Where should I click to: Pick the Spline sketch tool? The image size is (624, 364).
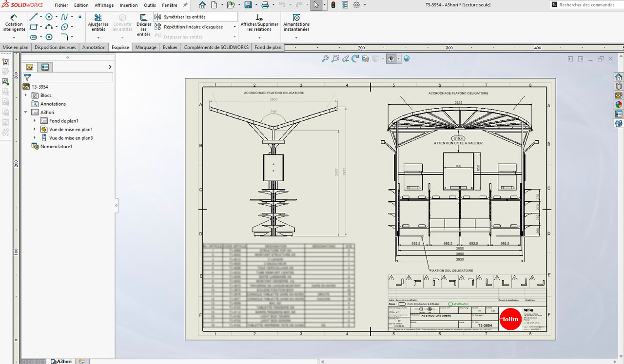(x=64, y=17)
